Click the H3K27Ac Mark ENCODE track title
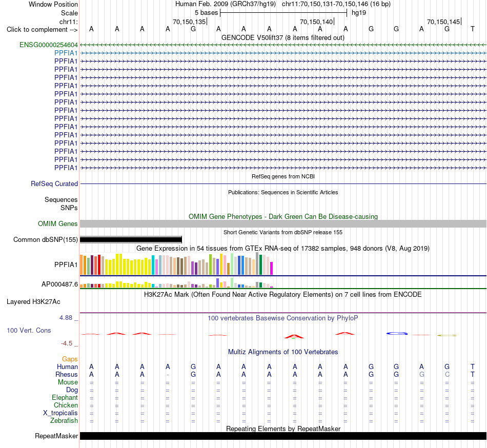Screen dimensions: 487x448 click(282, 294)
